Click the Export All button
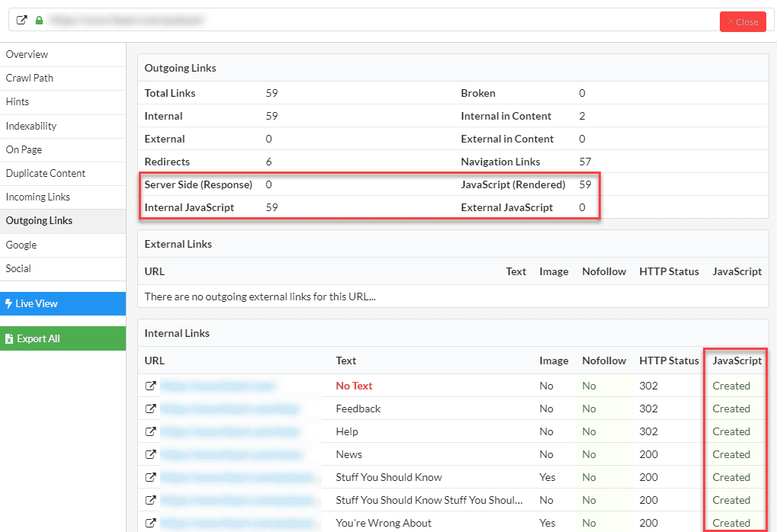 point(63,338)
